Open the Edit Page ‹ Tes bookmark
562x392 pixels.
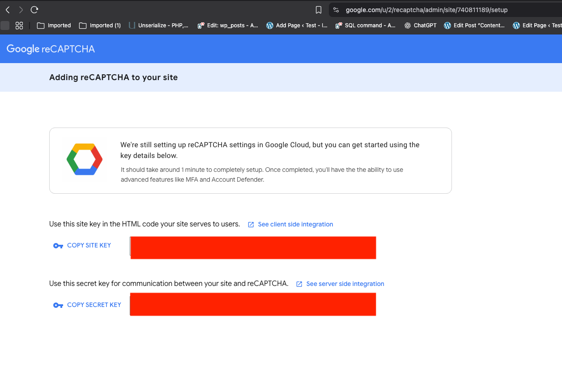(537, 26)
